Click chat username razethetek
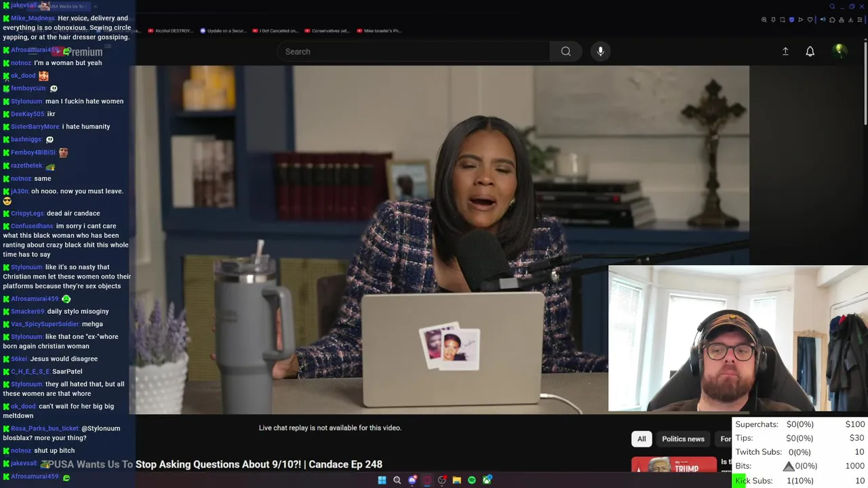The width and height of the screenshot is (868, 488). (26, 165)
